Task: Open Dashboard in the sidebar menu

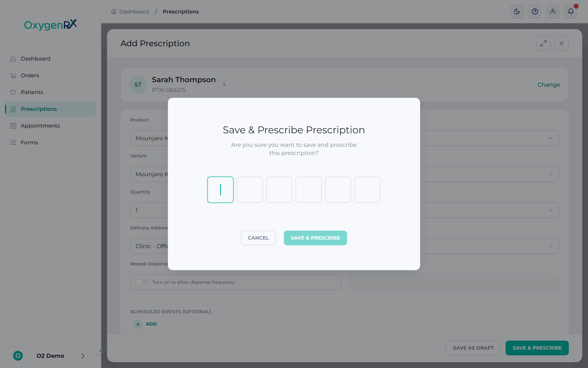Action: pyautogui.click(x=50, y=59)
